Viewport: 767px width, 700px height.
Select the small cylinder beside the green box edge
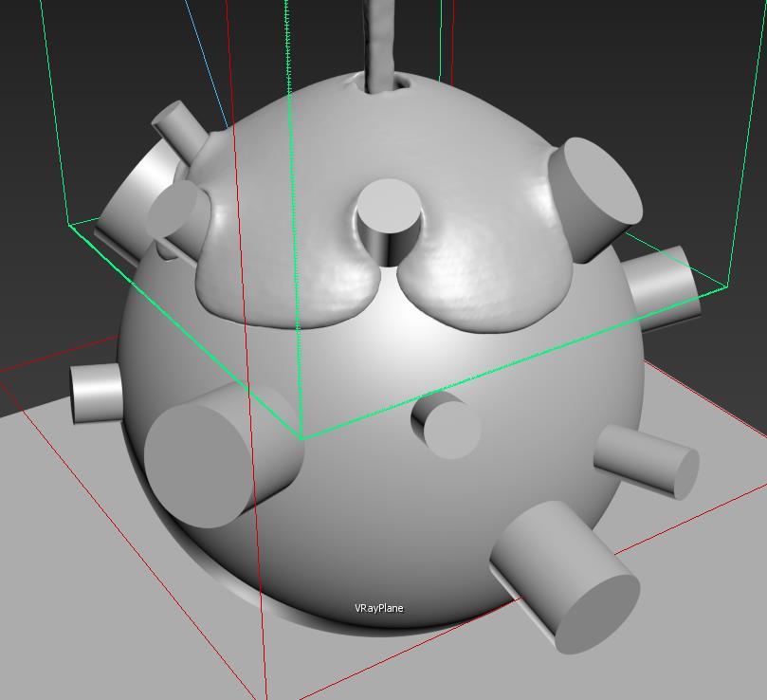tap(447, 424)
